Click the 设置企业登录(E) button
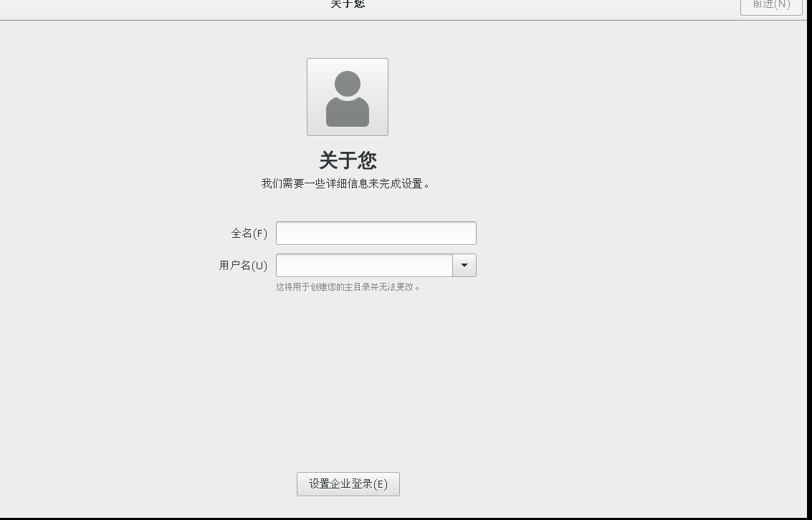Image resolution: width=812 pixels, height=520 pixels. 348,484
